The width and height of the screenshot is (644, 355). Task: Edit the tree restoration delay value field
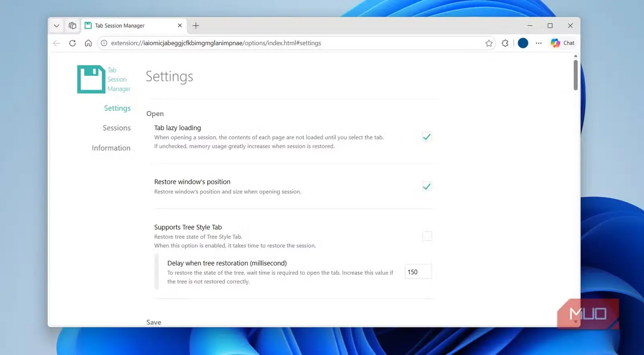[418, 272]
